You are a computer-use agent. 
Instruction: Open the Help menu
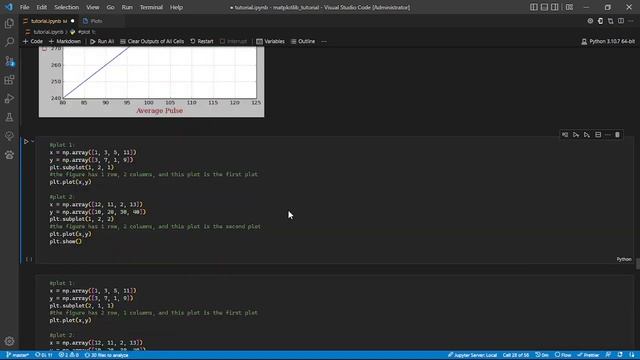coord(176,7)
